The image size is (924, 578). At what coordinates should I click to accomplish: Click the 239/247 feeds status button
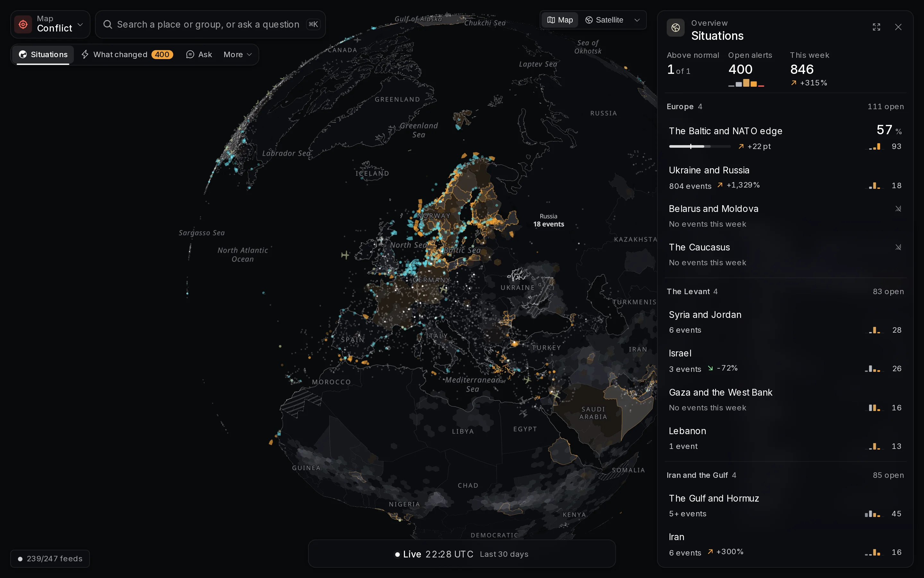(x=50, y=559)
